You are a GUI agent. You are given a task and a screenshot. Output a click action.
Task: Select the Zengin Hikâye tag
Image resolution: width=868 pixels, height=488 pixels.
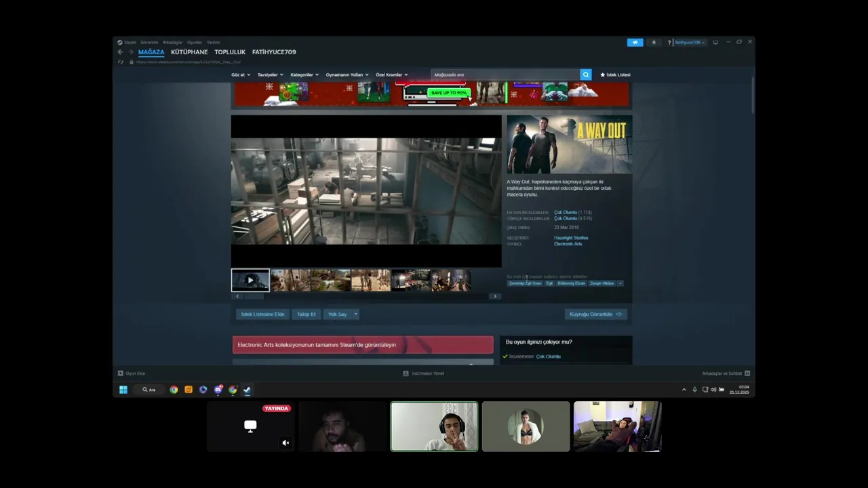[x=601, y=283]
